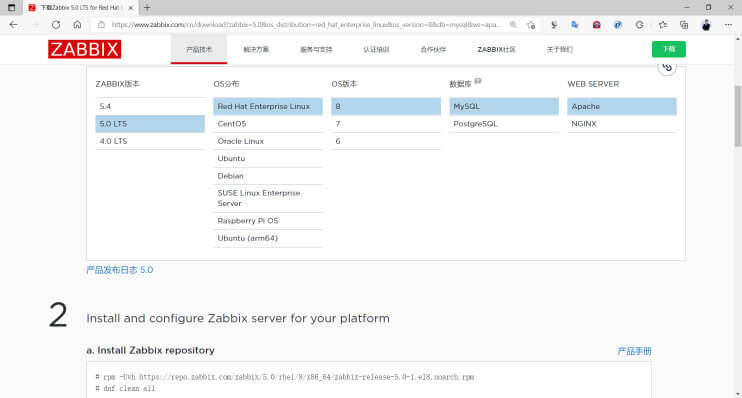742x398 pixels.
Task: Open the red circular extension icon
Action: pos(596,25)
